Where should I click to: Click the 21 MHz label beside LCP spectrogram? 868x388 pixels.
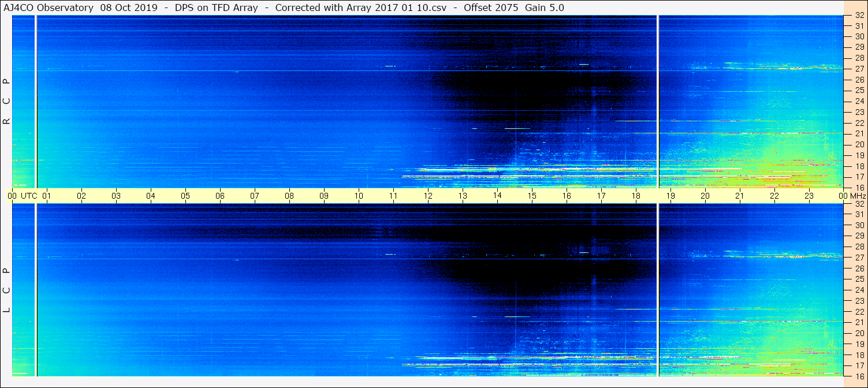click(x=858, y=322)
